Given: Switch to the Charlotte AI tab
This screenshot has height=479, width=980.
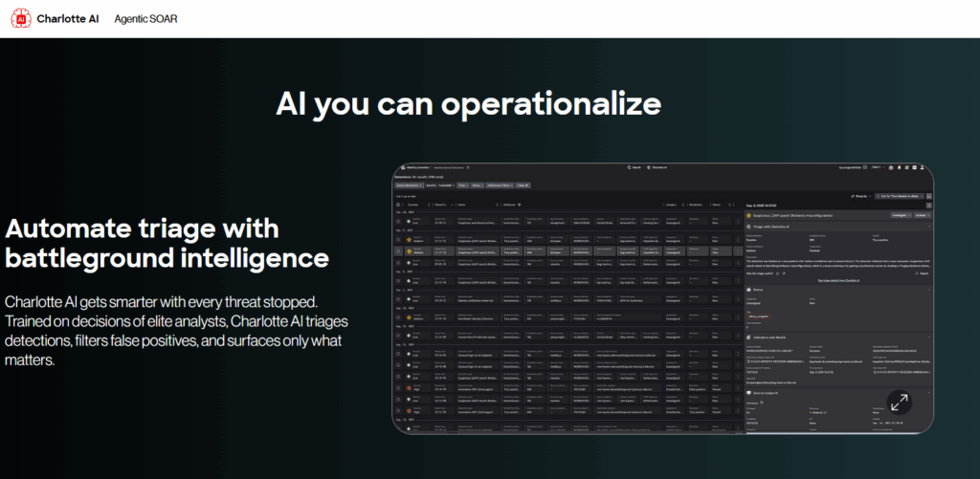Looking at the screenshot, I should click(x=68, y=19).
